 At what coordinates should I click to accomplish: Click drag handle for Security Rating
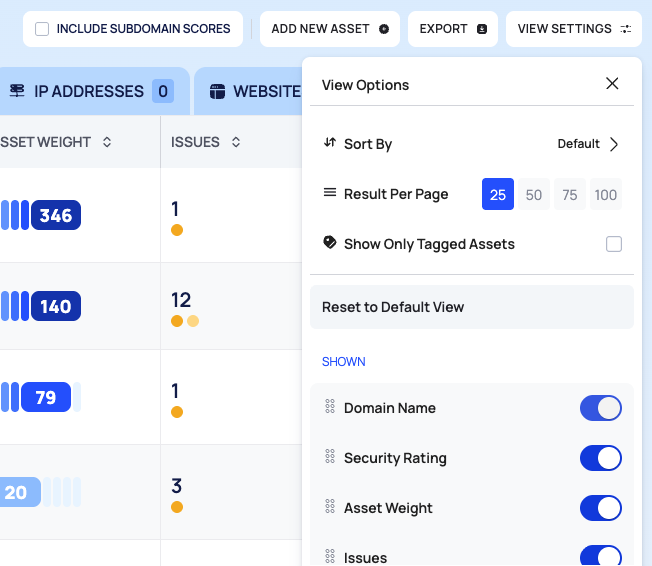[x=330, y=456]
